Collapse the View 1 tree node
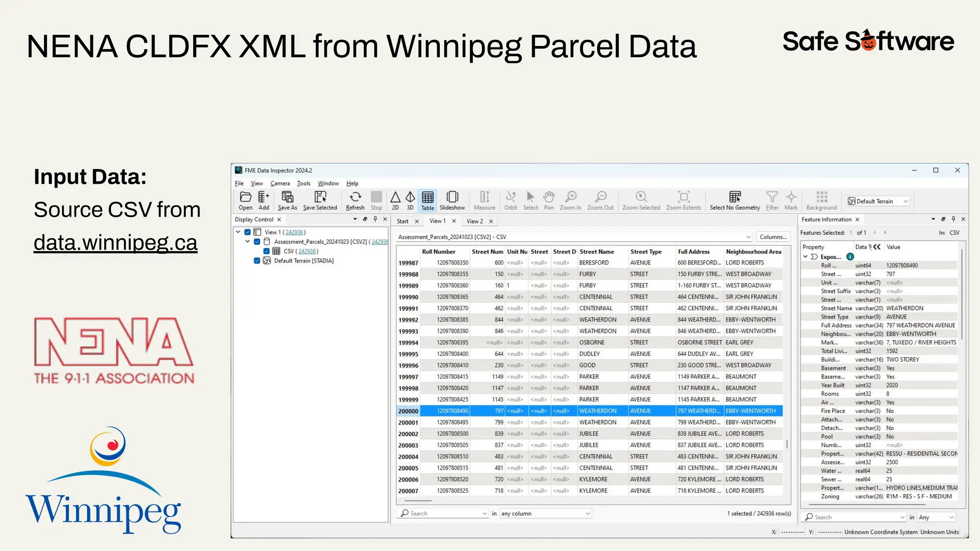Image resolution: width=980 pixels, height=551 pixels. tap(238, 232)
